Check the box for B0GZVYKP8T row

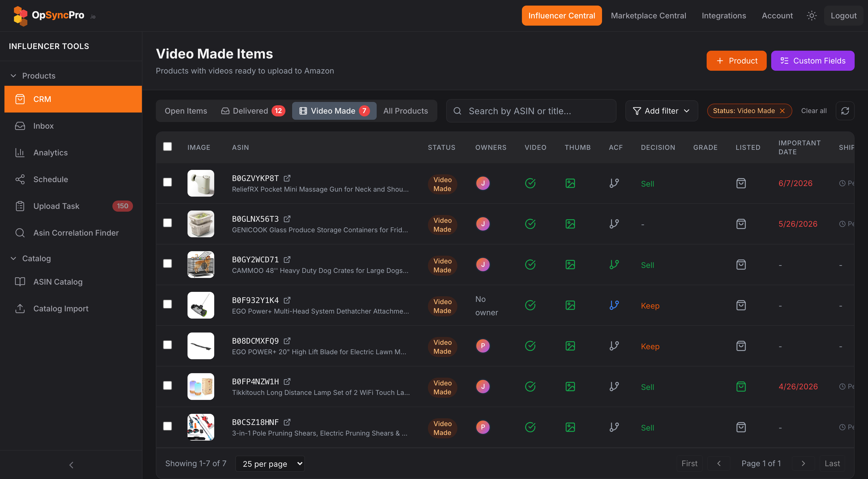coord(167,182)
